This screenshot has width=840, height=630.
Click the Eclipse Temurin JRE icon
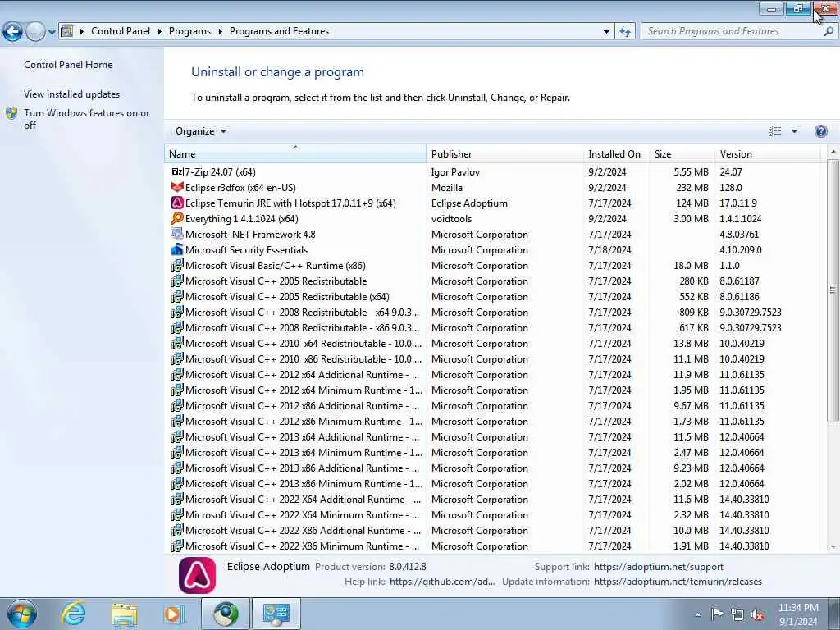coord(177,203)
